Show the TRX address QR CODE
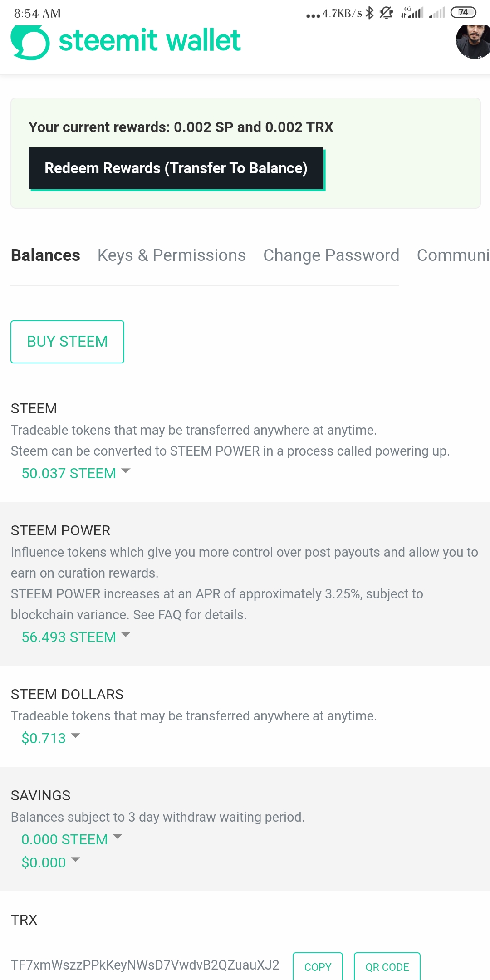Viewport: 490px width, 980px height. [x=387, y=967]
